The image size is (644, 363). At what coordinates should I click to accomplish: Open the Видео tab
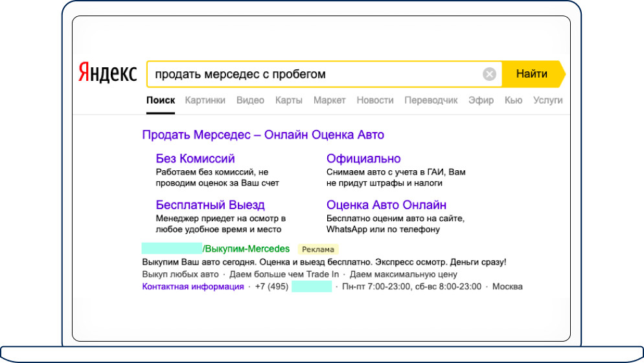[250, 100]
